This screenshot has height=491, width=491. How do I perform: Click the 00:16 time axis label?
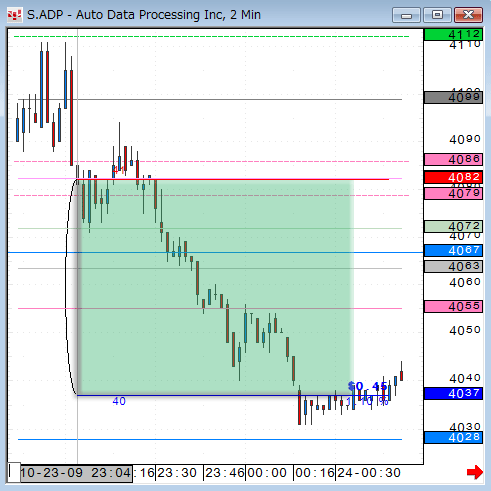coord(315,473)
